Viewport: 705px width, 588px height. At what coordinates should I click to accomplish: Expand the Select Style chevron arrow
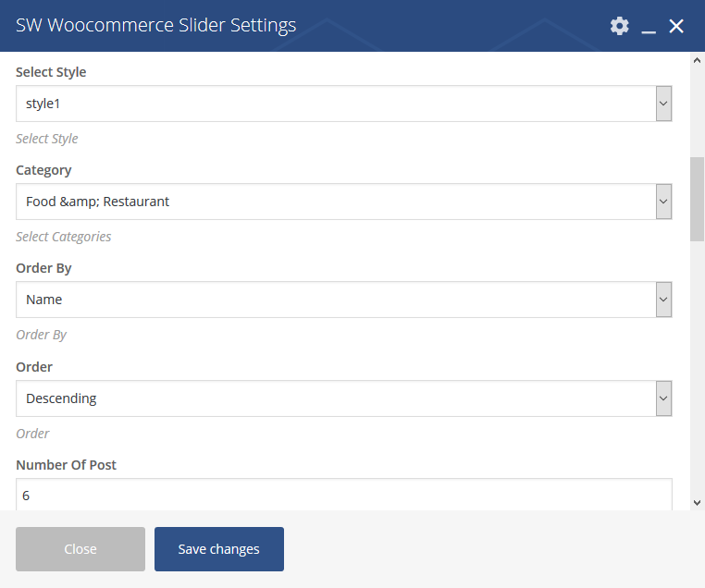(x=663, y=104)
